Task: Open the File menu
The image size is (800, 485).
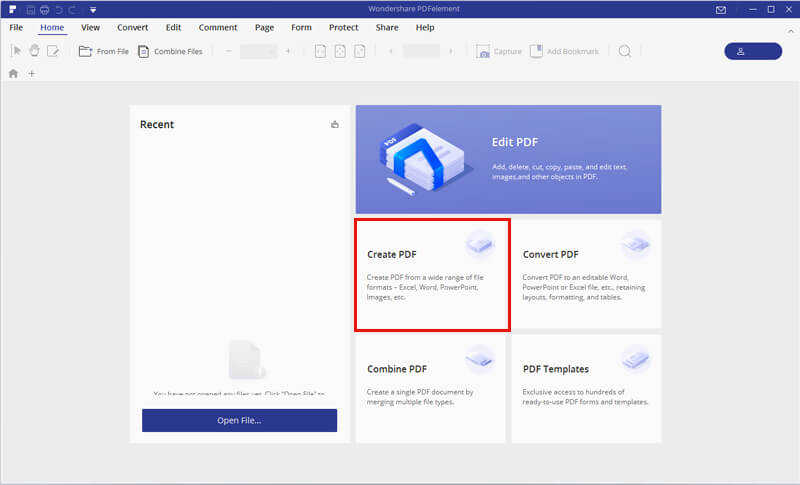Action: click(16, 28)
